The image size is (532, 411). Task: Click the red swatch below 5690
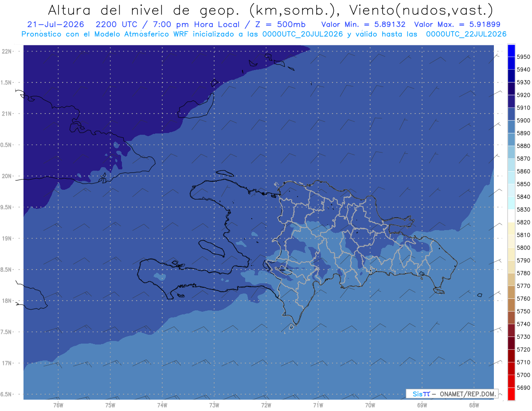511,394
